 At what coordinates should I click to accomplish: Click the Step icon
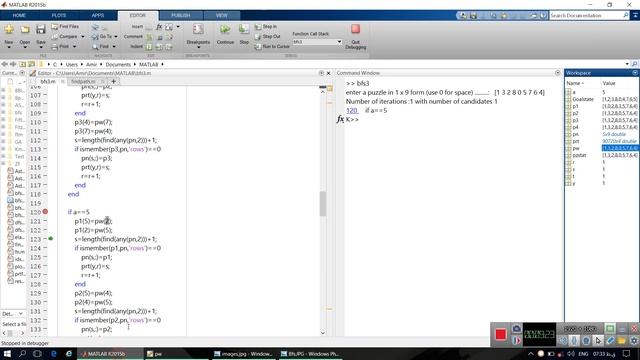(244, 29)
